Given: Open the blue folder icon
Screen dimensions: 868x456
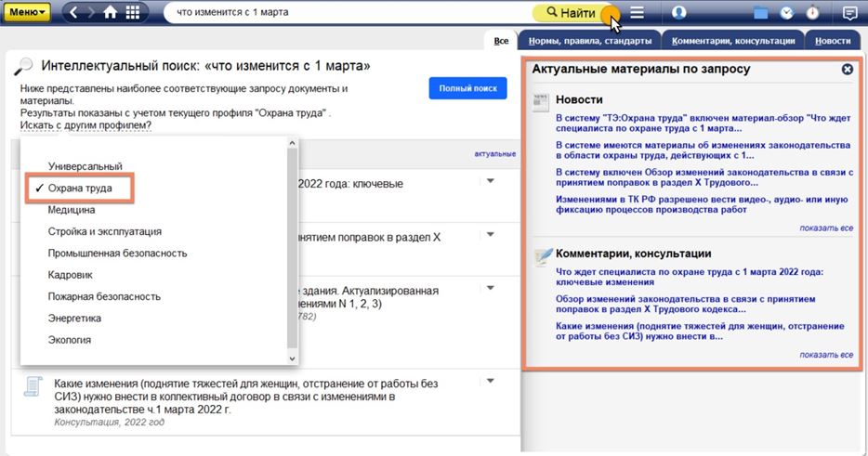Looking at the screenshot, I should tap(760, 13).
